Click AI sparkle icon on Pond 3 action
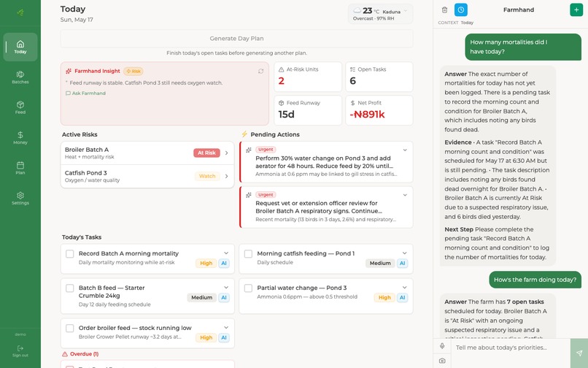This screenshot has height=368, width=588. tap(248, 150)
